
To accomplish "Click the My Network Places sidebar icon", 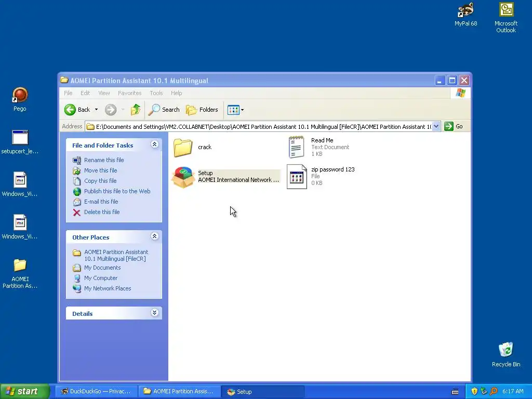I will 77,289.
